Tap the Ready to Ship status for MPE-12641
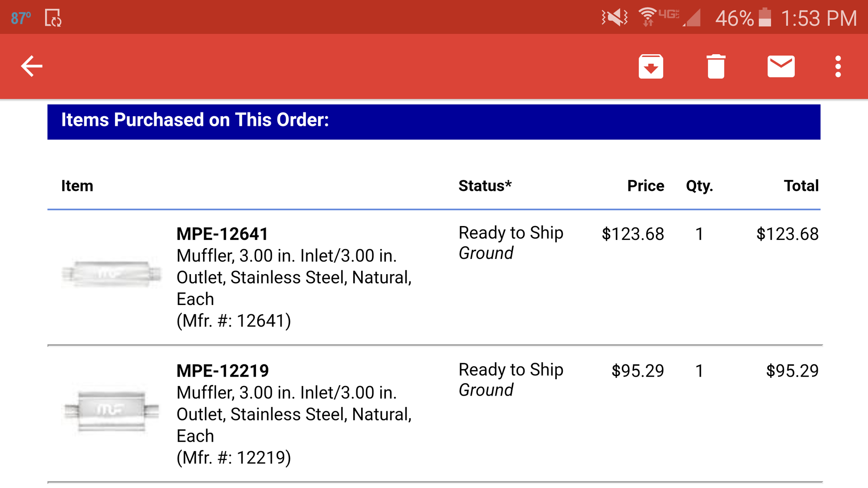Screen dimensions: 868x488 coord(511,233)
